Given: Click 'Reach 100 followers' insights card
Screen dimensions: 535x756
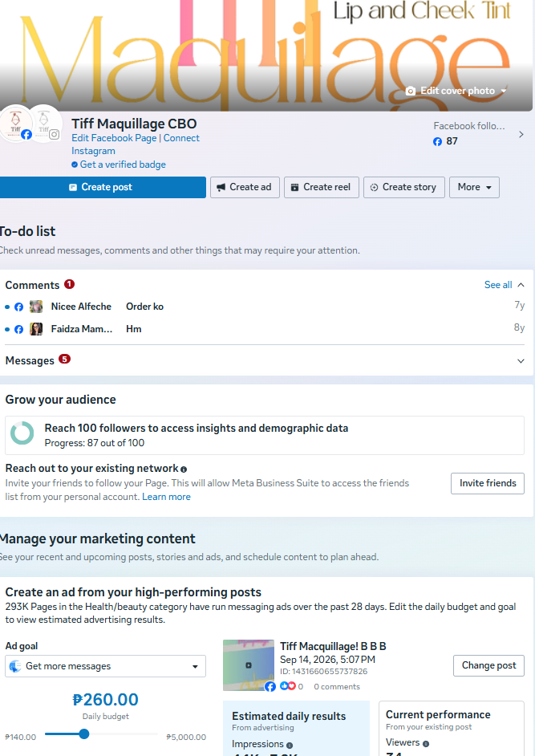Looking at the screenshot, I should click(x=265, y=435).
